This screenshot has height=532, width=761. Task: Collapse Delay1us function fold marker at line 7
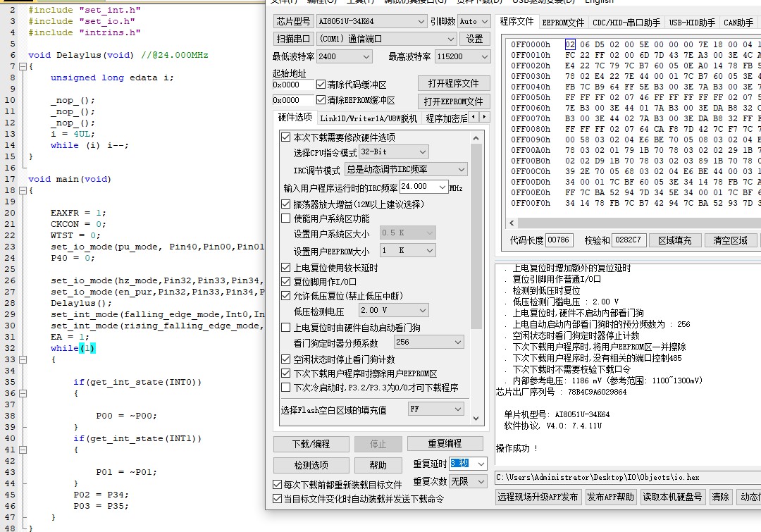[23, 66]
